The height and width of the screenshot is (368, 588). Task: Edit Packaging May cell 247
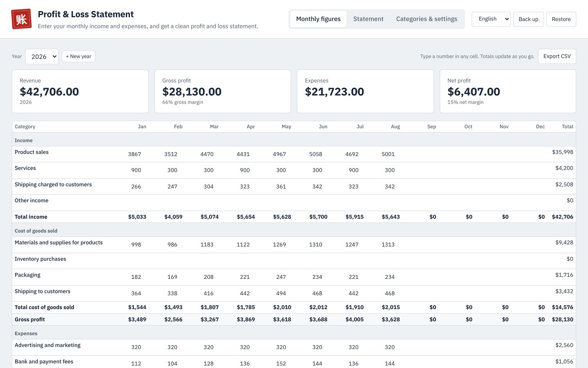coord(276,277)
